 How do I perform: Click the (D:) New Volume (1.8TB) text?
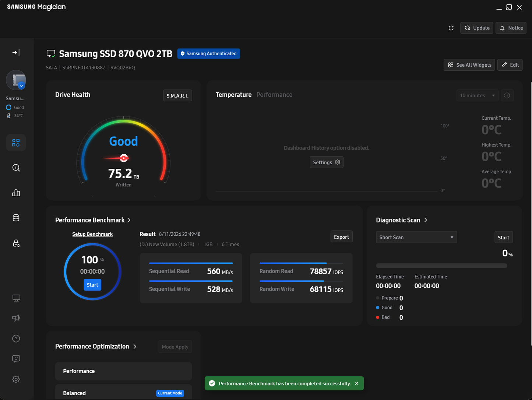pos(167,245)
